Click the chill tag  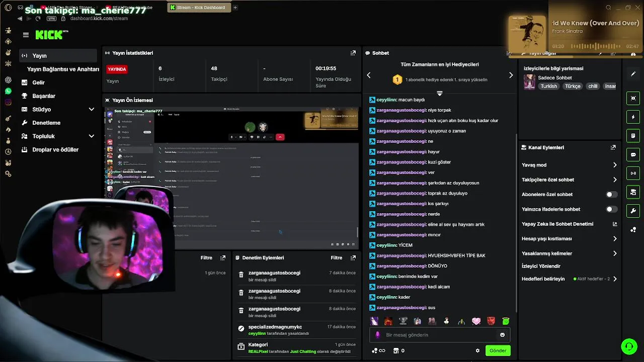[593, 86]
